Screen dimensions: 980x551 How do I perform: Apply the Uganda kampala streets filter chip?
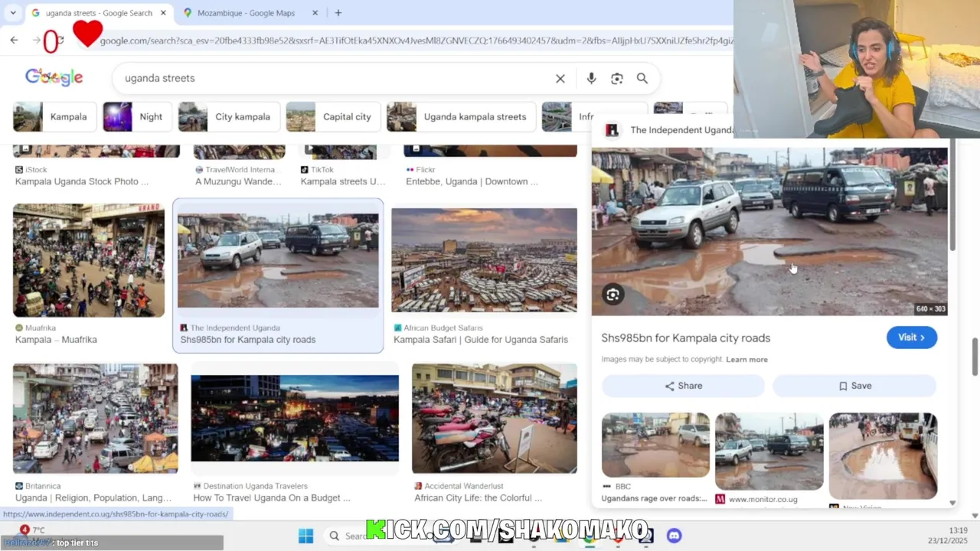point(460,117)
